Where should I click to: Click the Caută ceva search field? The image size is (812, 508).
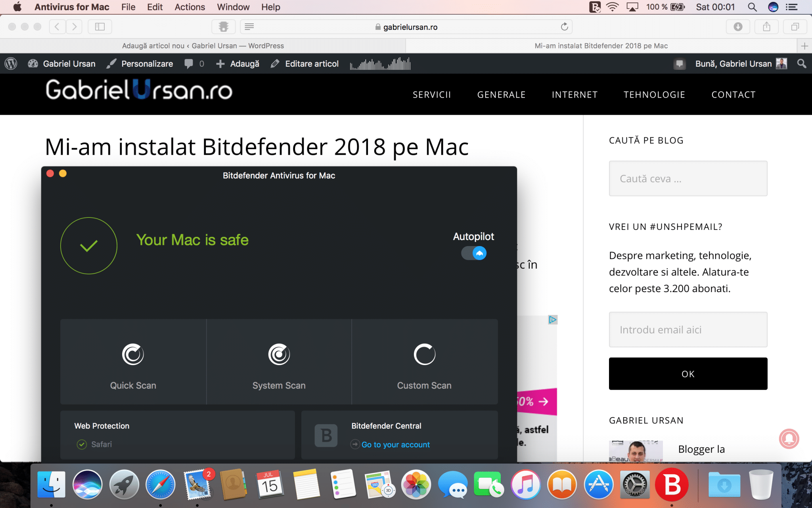(688, 179)
